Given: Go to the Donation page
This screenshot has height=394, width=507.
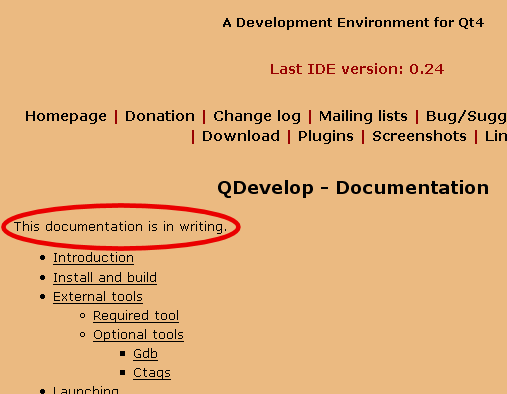Looking at the screenshot, I should [x=160, y=116].
